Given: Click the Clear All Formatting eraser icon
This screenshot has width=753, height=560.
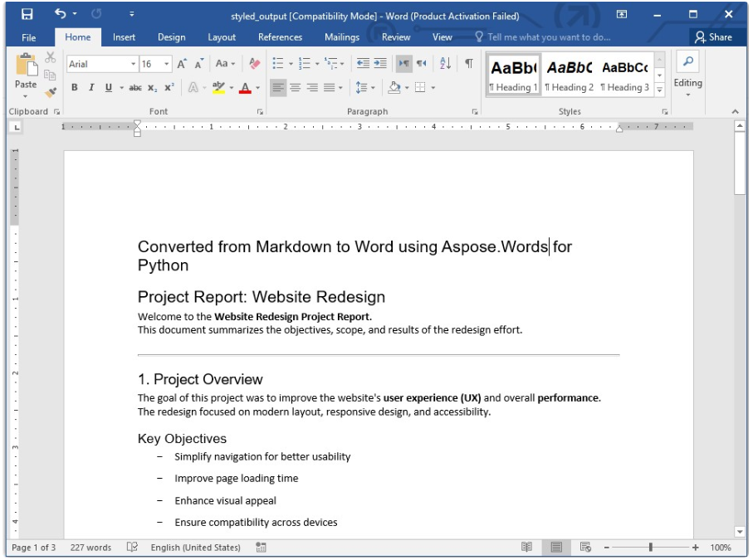Looking at the screenshot, I should pos(255,64).
